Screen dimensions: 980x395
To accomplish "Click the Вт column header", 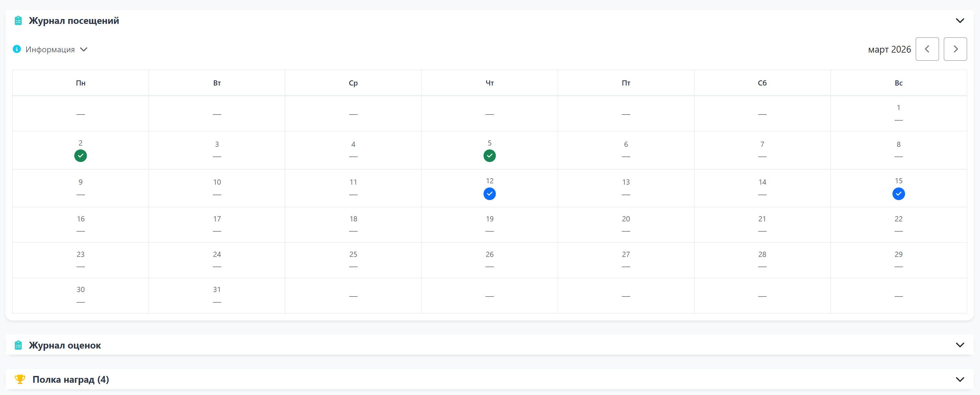I will coord(217,83).
